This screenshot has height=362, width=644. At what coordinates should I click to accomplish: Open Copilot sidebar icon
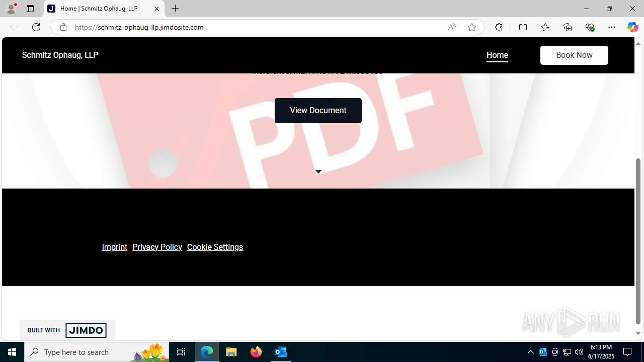point(632,27)
